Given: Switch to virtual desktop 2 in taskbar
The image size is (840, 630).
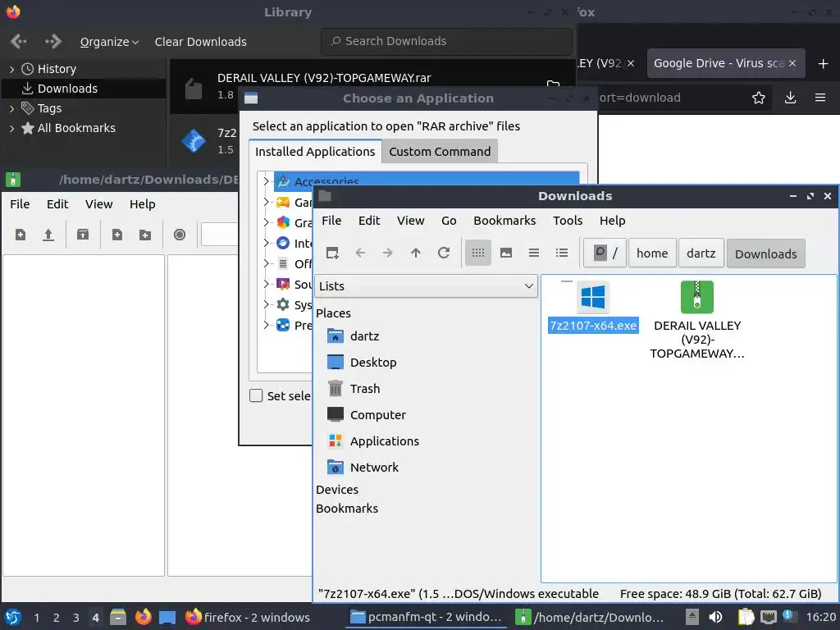Looking at the screenshot, I should click(57, 618).
